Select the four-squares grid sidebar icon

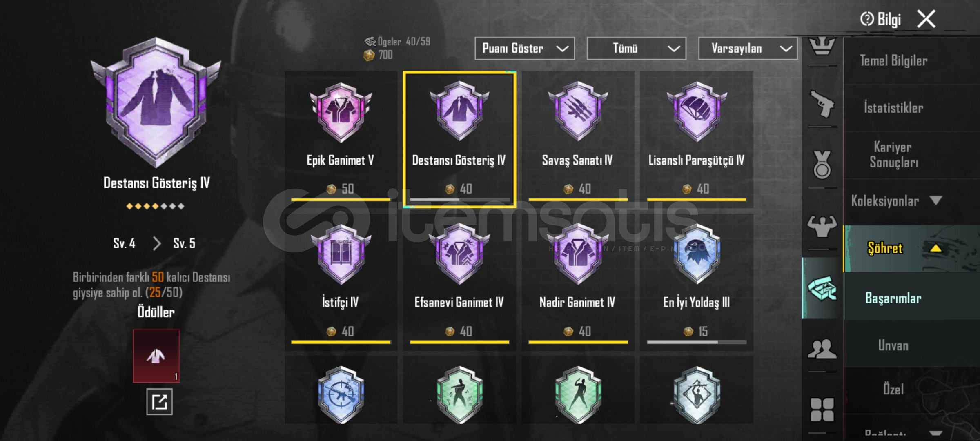click(x=822, y=410)
